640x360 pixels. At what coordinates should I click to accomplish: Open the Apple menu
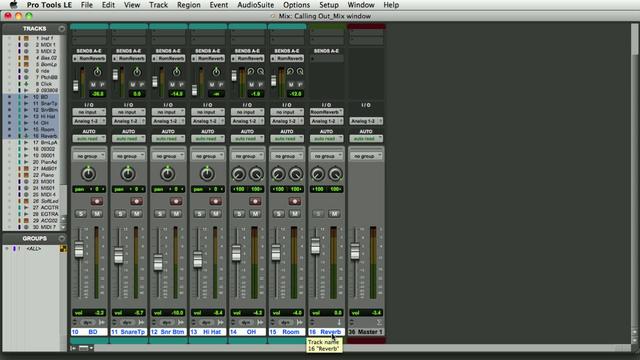(x=14, y=5)
